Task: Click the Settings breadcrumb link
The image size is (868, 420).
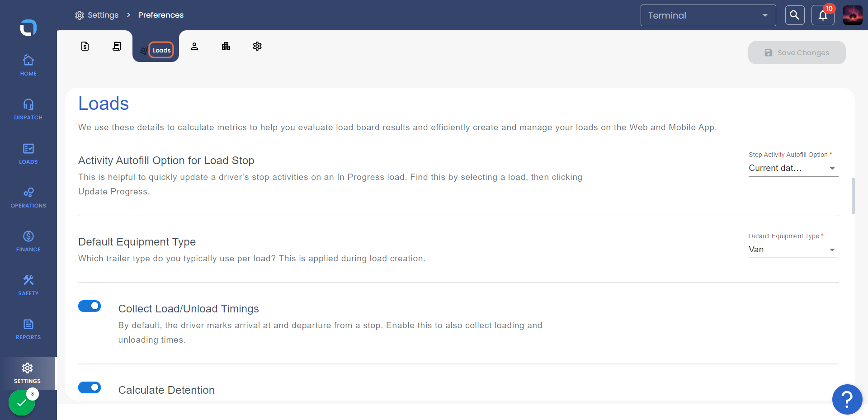Action: [97, 15]
